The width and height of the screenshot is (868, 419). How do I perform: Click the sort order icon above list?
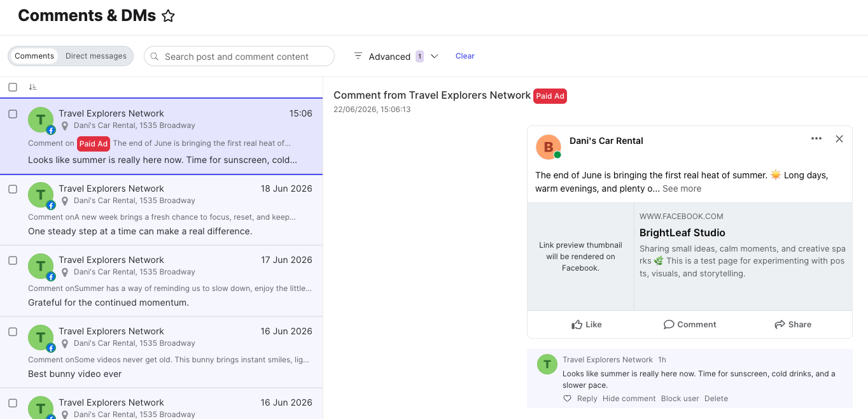coord(32,87)
